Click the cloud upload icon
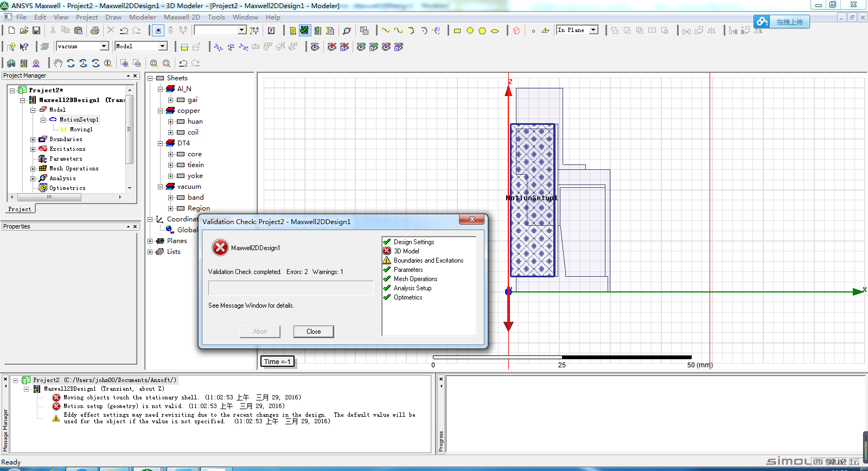This screenshot has width=868, height=471. 762,22
